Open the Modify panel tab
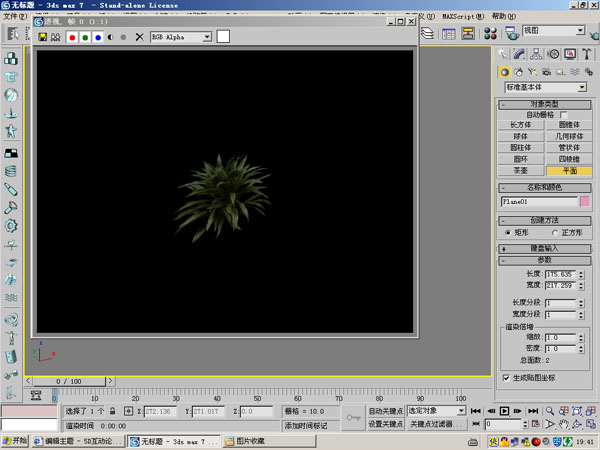Screen dimensions: 600x450 519,54
